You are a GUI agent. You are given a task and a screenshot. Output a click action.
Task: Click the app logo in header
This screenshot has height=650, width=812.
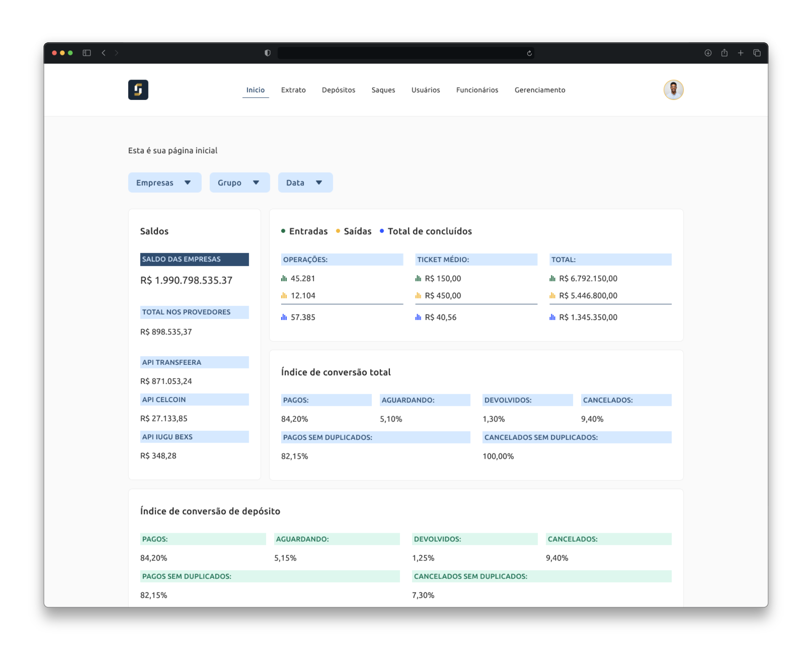point(138,90)
